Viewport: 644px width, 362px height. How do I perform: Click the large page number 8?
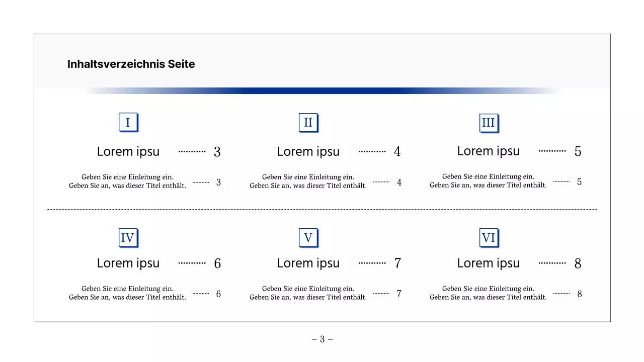(x=578, y=263)
